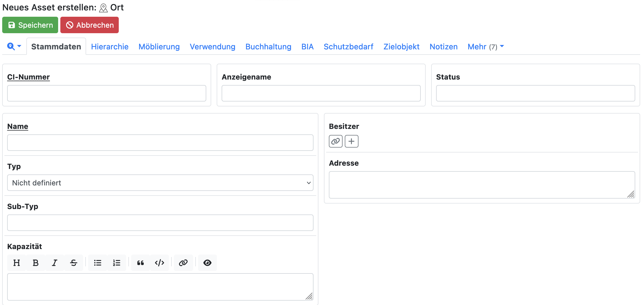Click the underlined Name label

18,126
